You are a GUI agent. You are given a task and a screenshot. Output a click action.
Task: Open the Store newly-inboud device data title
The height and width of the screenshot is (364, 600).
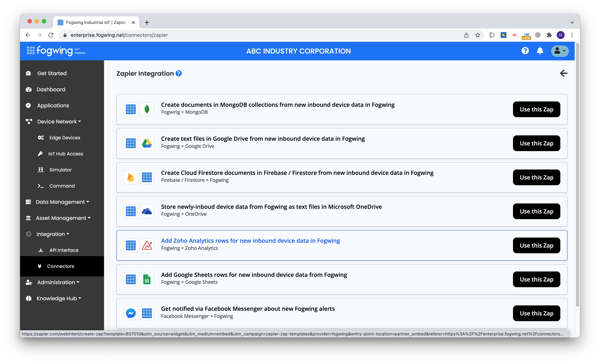coord(272,206)
